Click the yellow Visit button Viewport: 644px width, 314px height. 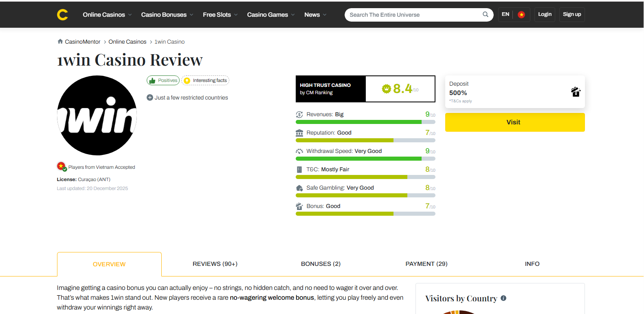coord(515,122)
